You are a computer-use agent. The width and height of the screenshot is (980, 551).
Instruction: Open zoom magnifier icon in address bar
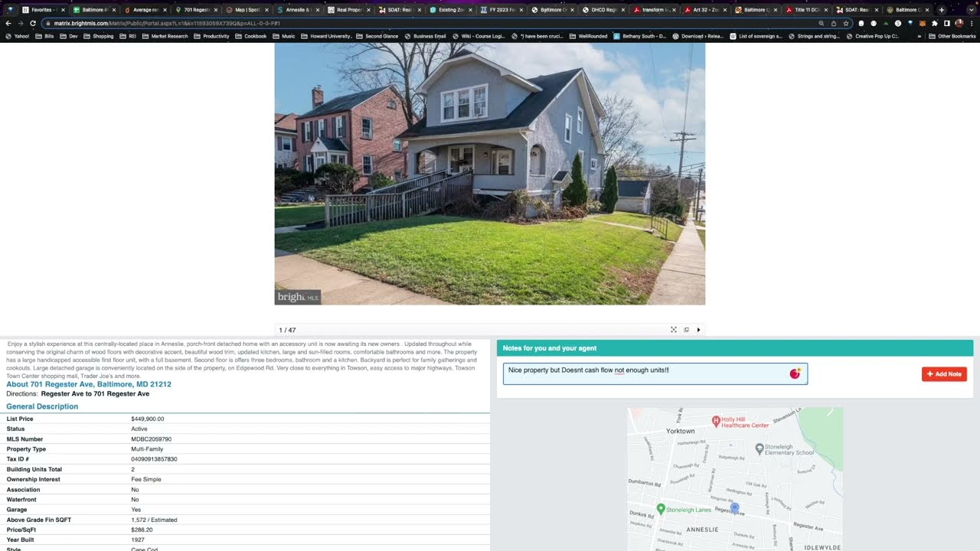click(822, 23)
